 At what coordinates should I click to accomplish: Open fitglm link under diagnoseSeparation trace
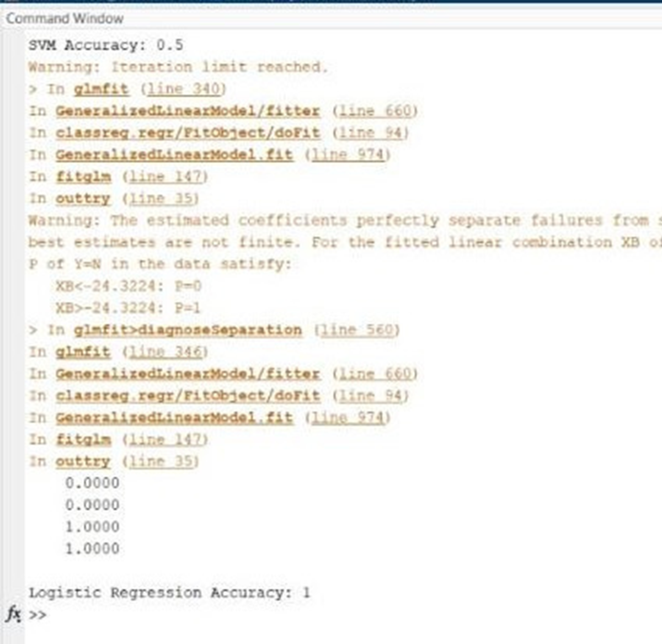pyautogui.click(x=83, y=439)
